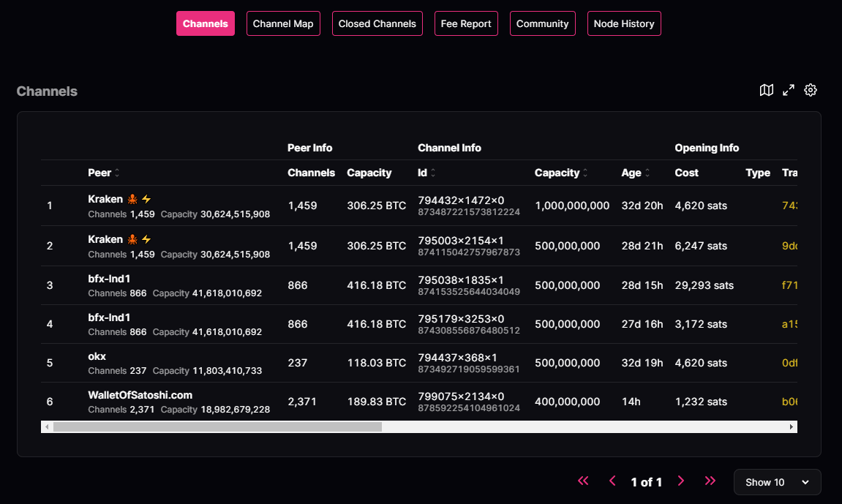Show the Node History tab
842x504 pixels.
click(624, 23)
